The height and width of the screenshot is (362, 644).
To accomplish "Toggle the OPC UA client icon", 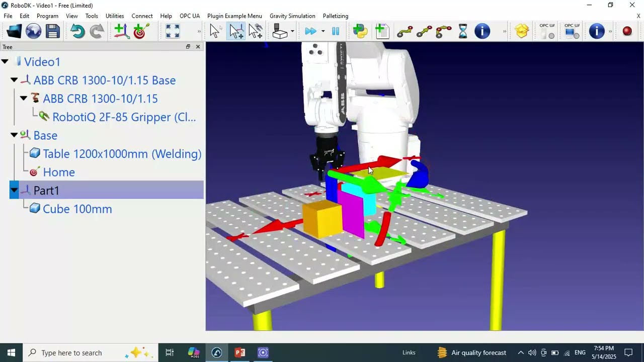I will point(572,31).
